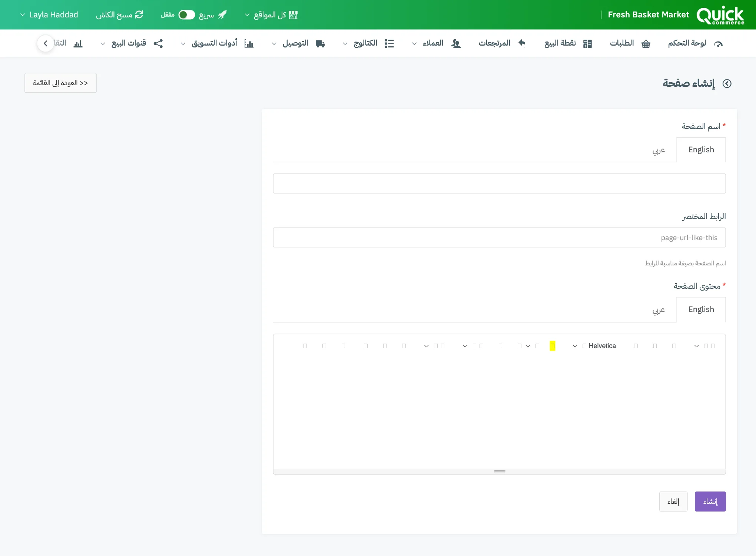Grab the editor resize handle bar

499,472
